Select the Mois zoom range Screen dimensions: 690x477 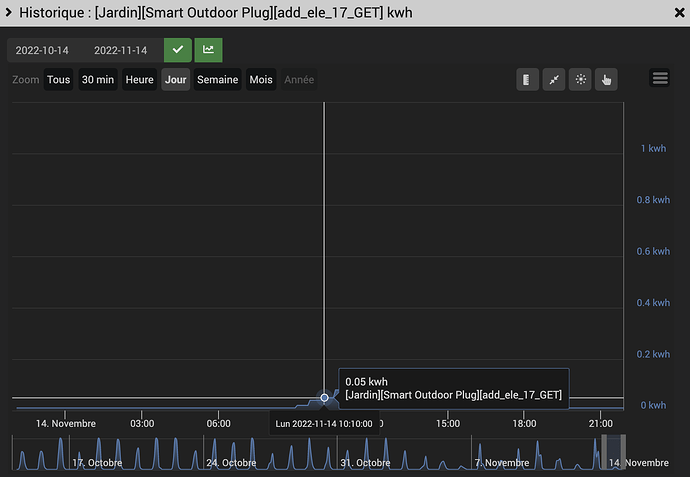click(261, 80)
